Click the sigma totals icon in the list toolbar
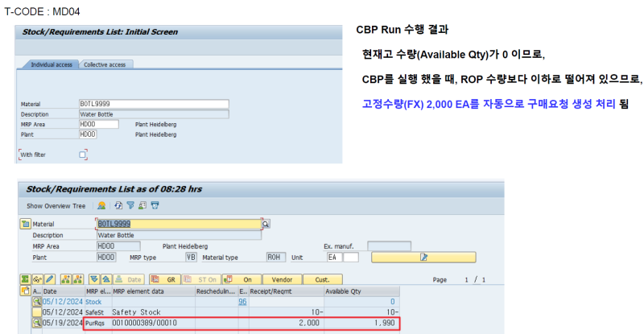This screenshot has width=644, height=334. point(25,279)
